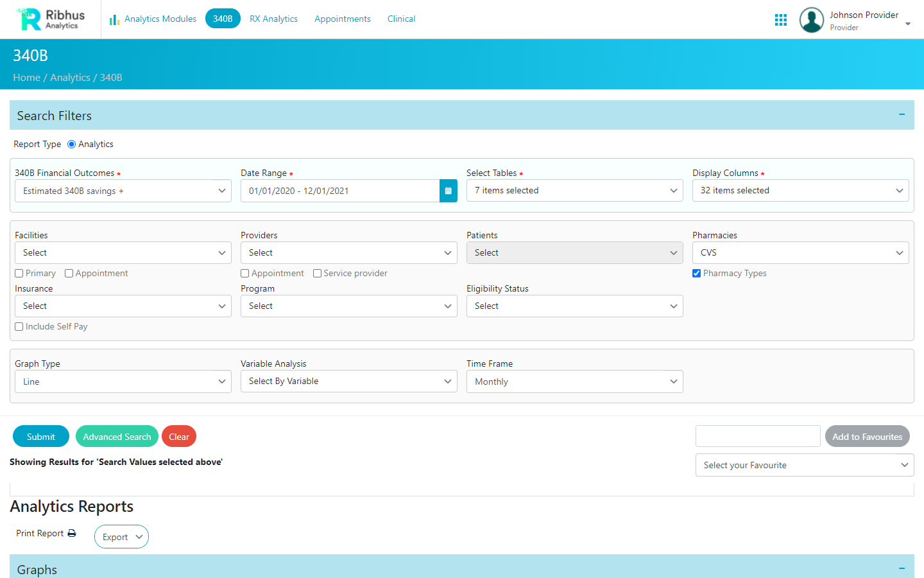Click the Ribhus Analytics logo
The width and height of the screenshot is (924, 578).
(51, 19)
